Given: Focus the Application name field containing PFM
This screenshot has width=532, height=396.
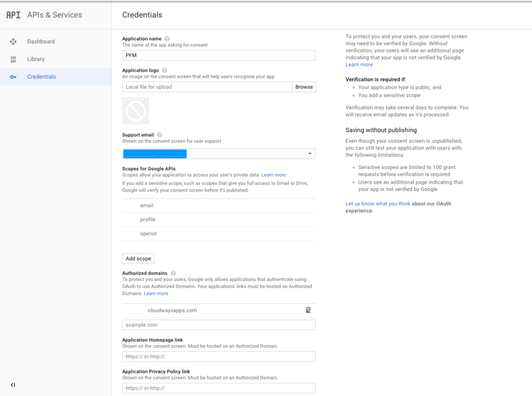Looking at the screenshot, I should tap(219, 55).
